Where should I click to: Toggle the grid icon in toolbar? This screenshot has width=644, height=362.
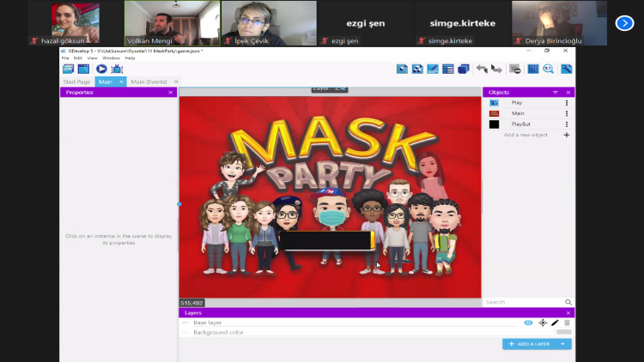(532, 69)
